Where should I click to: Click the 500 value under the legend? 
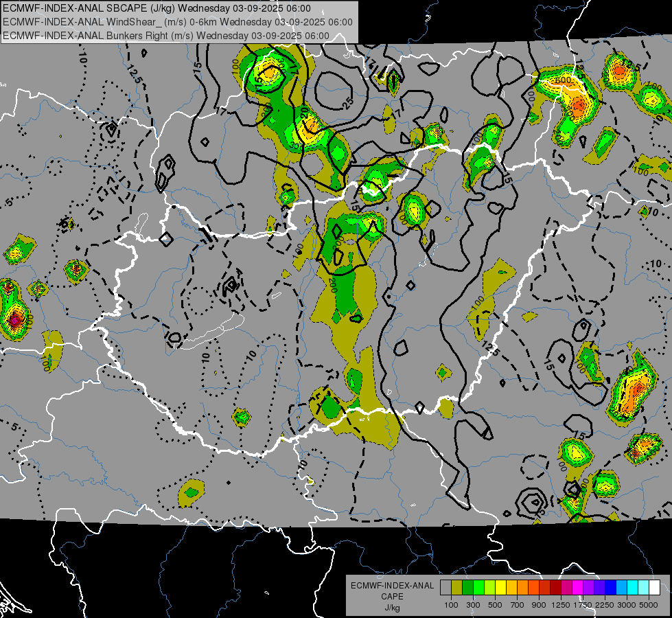point(495,605)
